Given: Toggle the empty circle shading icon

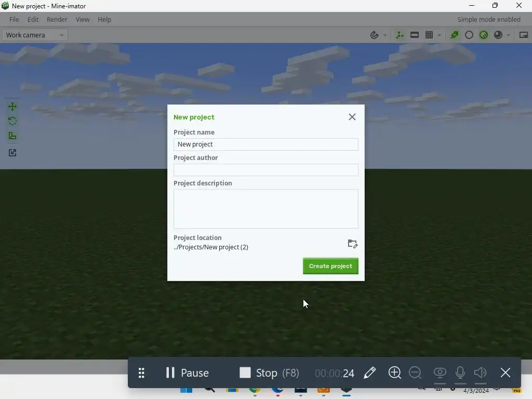Looking at the screenshot, I should [x=469, y=35].
